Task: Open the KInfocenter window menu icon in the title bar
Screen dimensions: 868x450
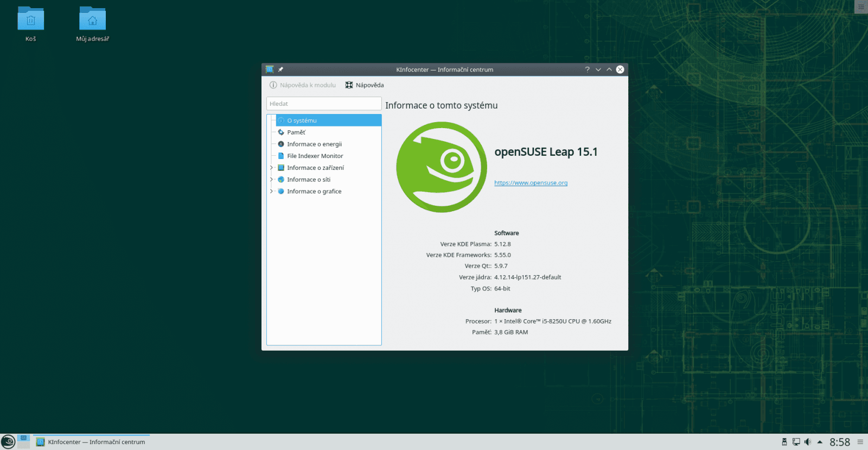Action: [x=270, y=69]
